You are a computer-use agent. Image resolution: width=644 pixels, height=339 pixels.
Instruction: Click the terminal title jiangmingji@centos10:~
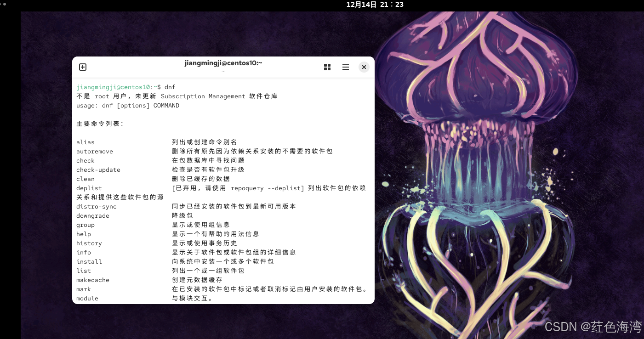pos(223,63)
